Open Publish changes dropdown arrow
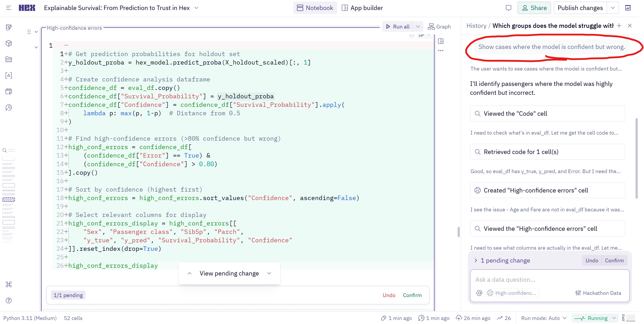This screenshot has height=324, width=644. pos(613,8)
